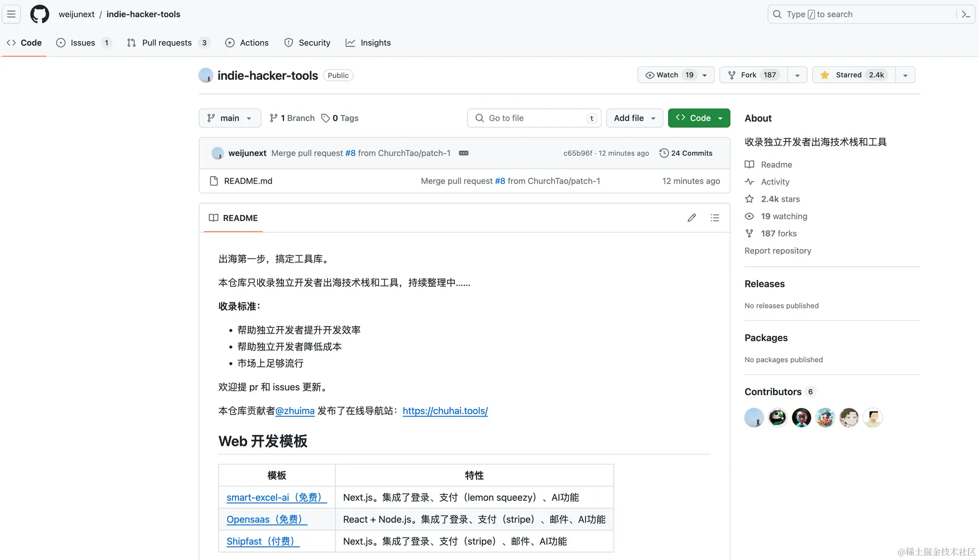
Task: Select the README tab header
Action: [x=233, y=218]
